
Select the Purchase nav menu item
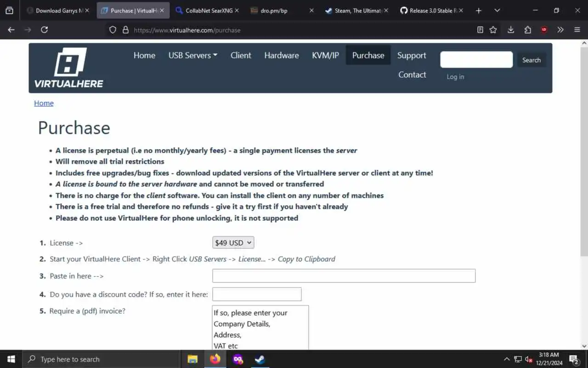tap(368, 55)
